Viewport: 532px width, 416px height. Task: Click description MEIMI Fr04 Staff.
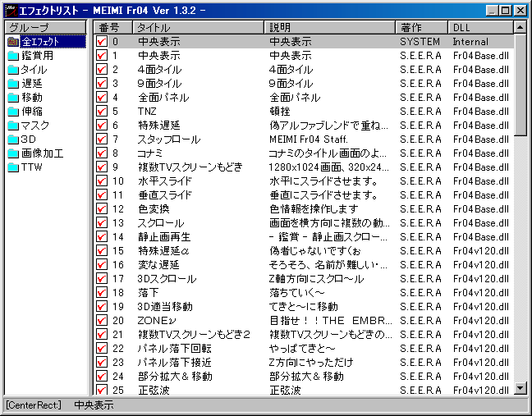309,139
